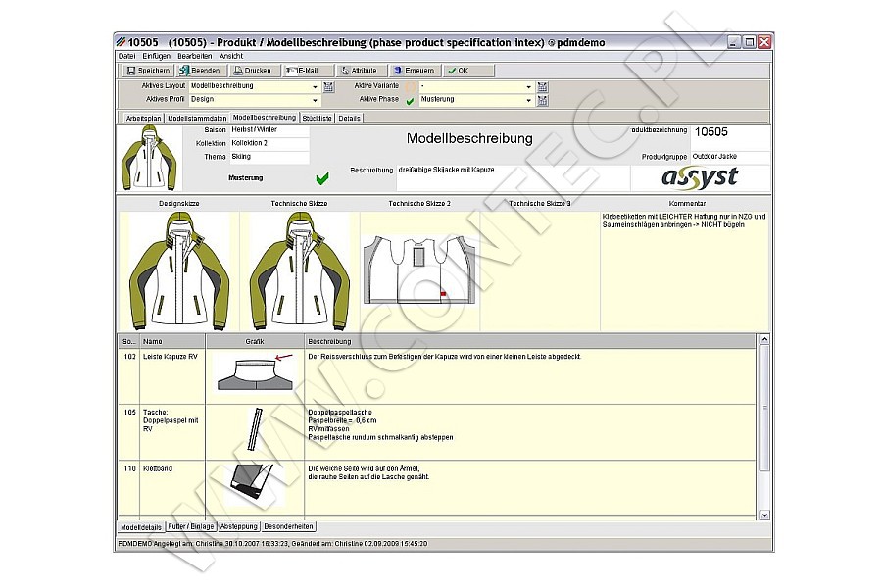Select the Technische Skizze 2 lining image
Image resolution: width=882 pixels, height=588 pixels.
(x=419, y=270)
